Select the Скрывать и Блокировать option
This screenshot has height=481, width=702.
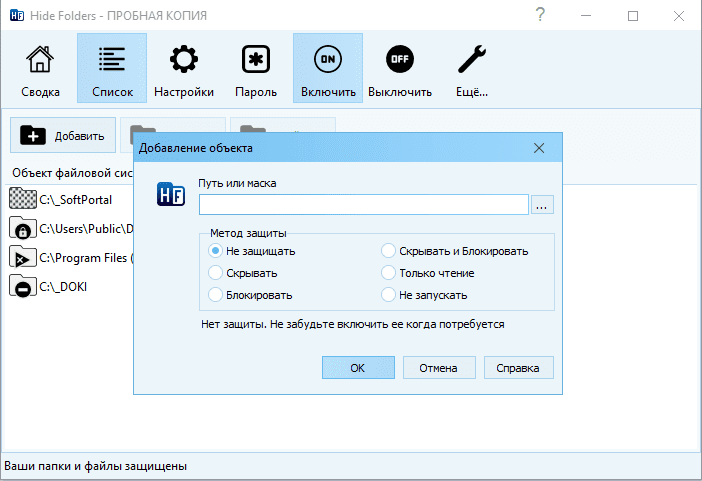point(455,251)
